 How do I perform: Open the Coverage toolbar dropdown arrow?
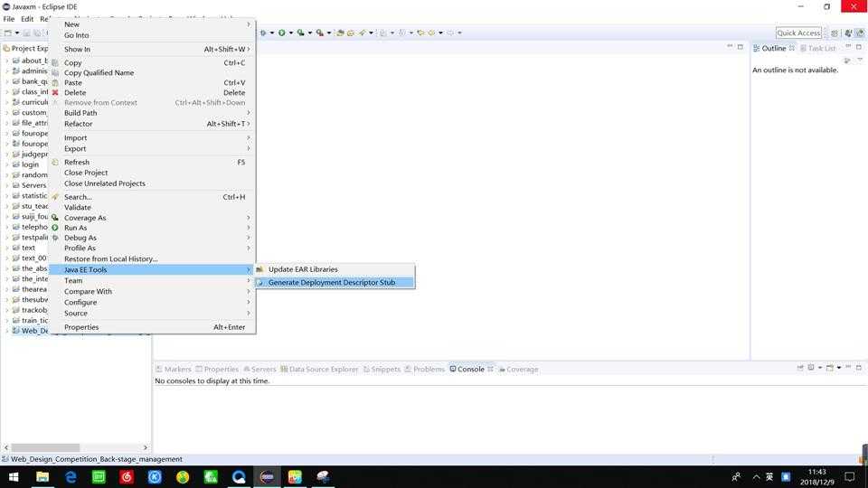pyautogui.click(x=309, y=33)
